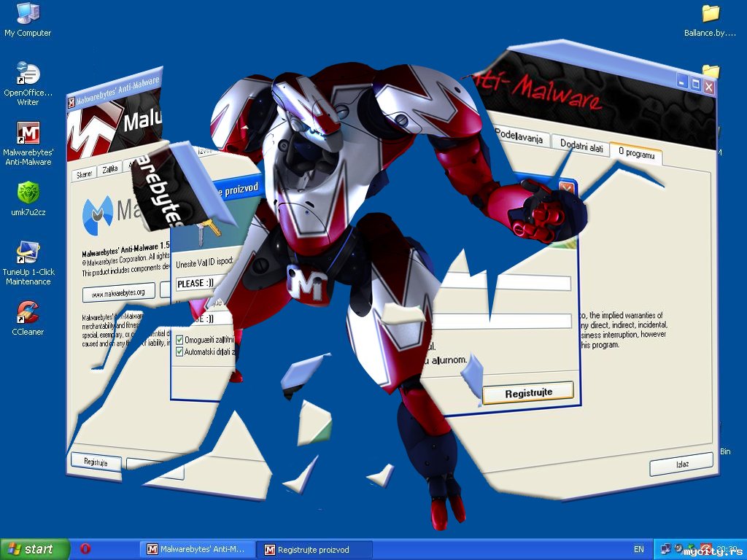The image size is (747, 560).
Task: Open the Ballance.by folder on the desktop
Action: pos(710,20)
